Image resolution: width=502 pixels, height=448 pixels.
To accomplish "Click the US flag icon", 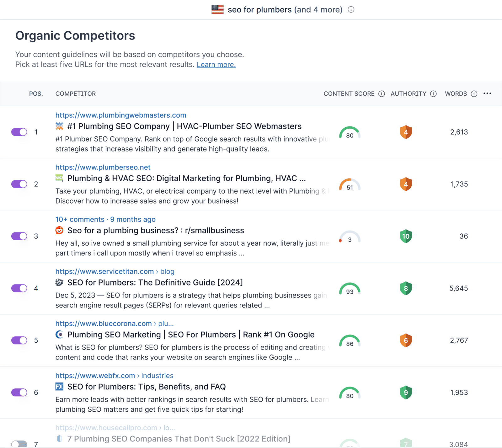I will (218, 9).
